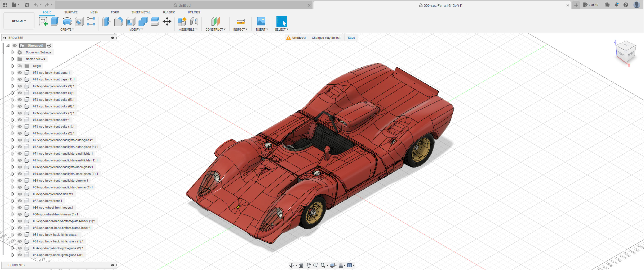
Task: Toggle root (Unsaved) component visibility
Action: 15,46
